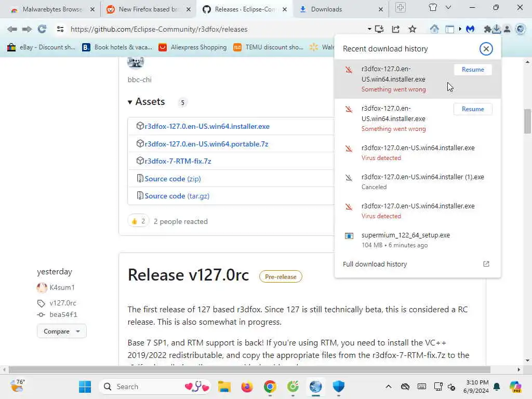This screenshot has height=399, width=532.
Task: Open bbc-chi contributor profile
Action: coord(139,79)
